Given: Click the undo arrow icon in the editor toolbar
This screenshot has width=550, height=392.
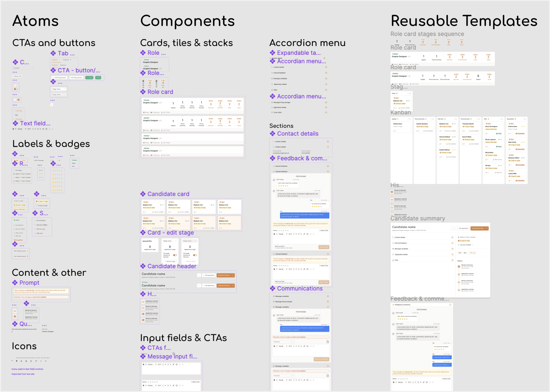Looking at the screenshot, I should (x=180, y=364).
